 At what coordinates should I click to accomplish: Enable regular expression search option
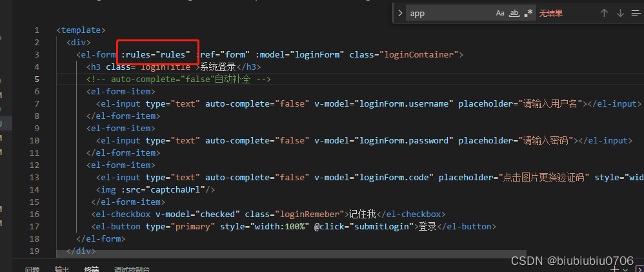click(x=528, y=13)
